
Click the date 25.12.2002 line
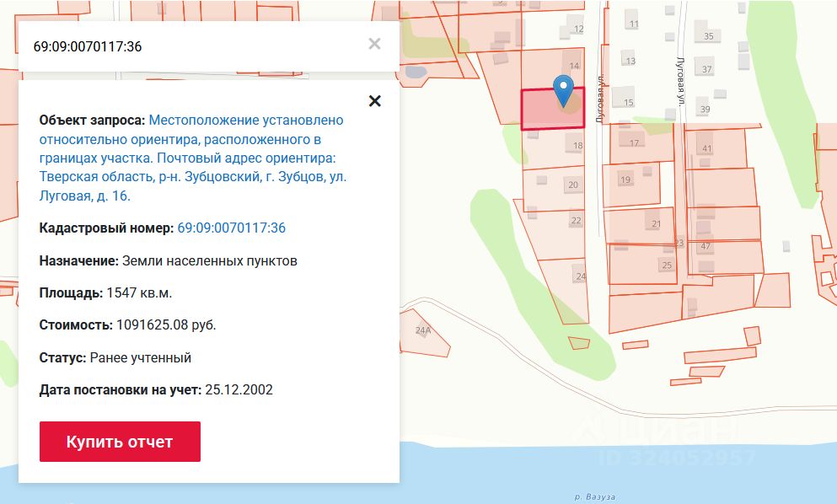click(156, 389)
